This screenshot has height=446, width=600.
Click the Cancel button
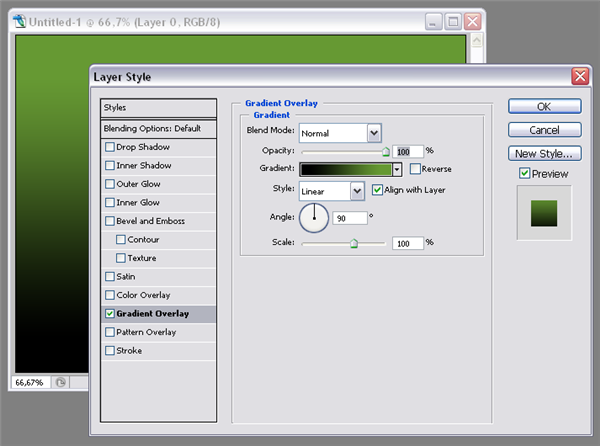coord(543,130)
